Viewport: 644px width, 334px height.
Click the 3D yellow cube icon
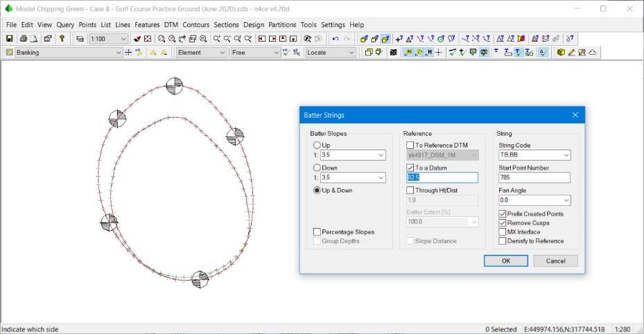[561, 52]
